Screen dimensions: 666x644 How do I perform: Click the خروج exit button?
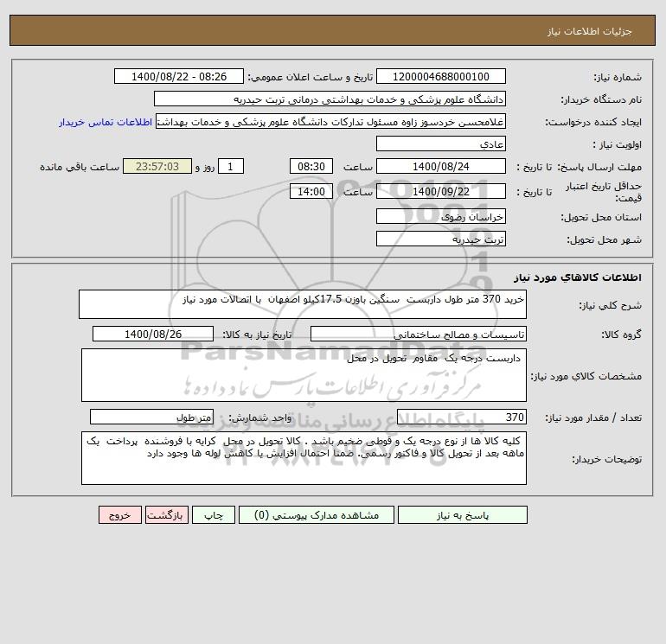tap(120, 515)
